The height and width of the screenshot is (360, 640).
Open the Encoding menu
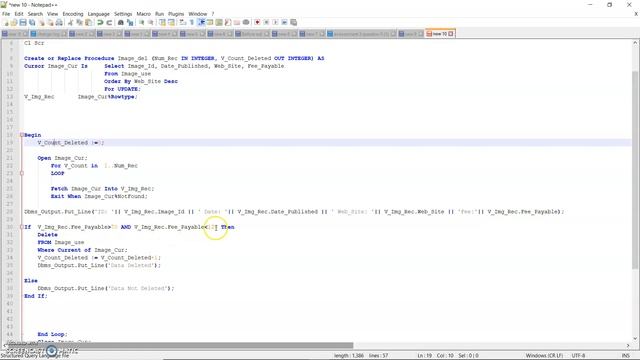[x=73, y=14]
